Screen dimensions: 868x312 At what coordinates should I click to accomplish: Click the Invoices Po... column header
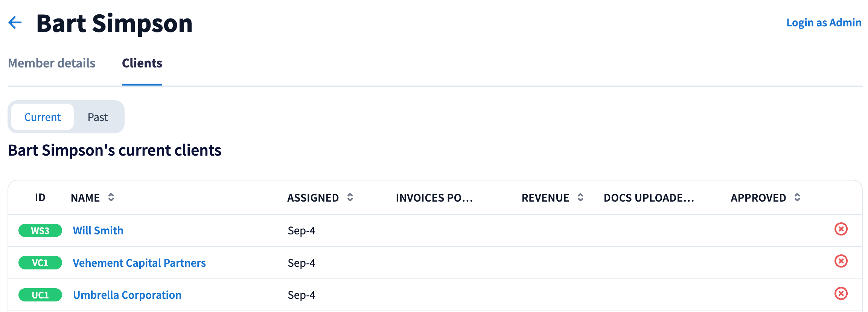[x=434, y=198]
